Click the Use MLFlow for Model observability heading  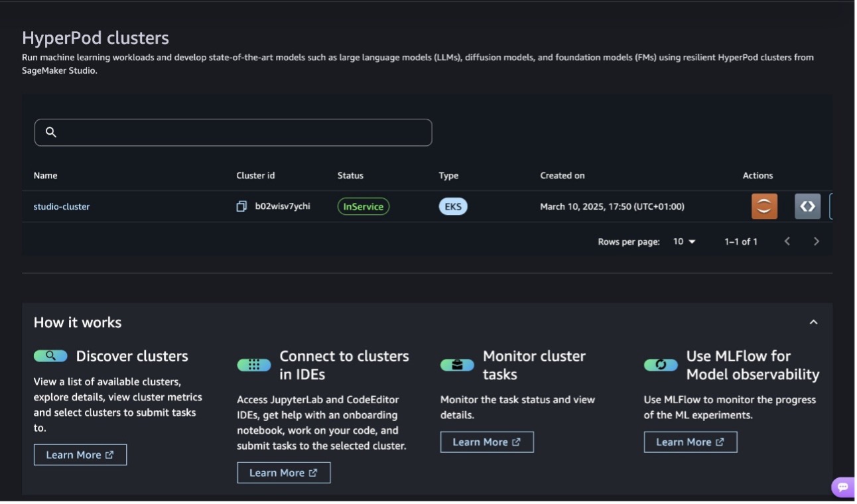pos(753,365)
